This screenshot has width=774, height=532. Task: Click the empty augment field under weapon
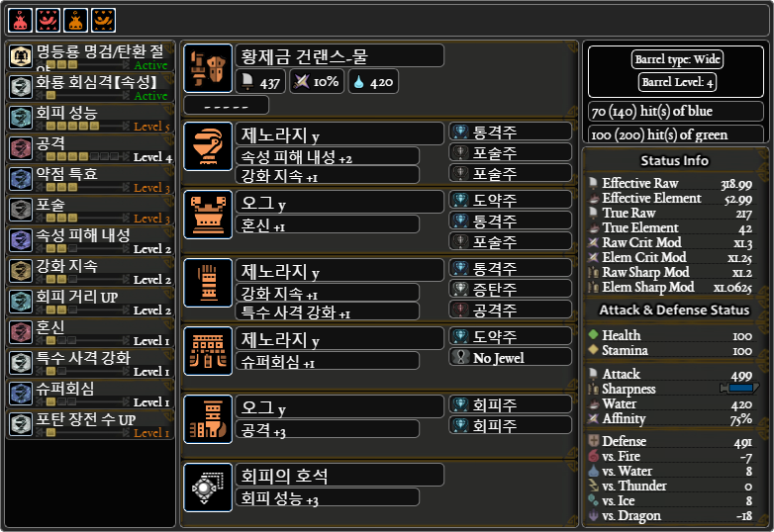[x=226, y=106]
